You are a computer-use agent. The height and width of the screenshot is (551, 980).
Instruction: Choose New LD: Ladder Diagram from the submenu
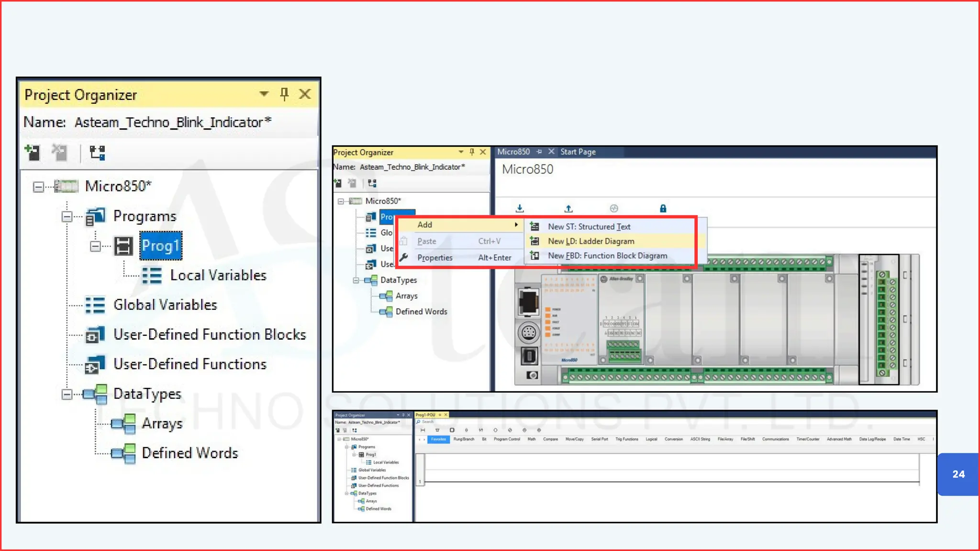pos(591,241)
